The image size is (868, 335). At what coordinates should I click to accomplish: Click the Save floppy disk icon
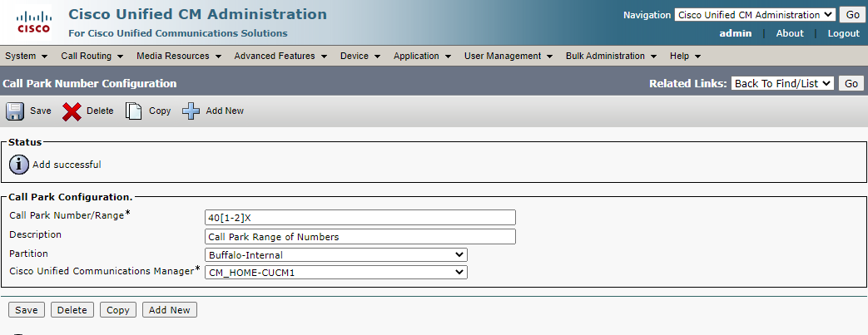[16, 111]
